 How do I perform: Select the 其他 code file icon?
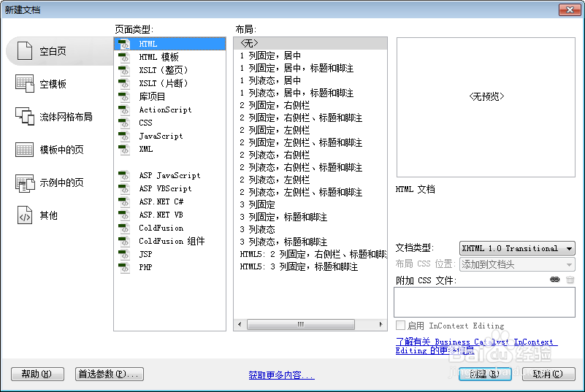(x=25, y=215)
